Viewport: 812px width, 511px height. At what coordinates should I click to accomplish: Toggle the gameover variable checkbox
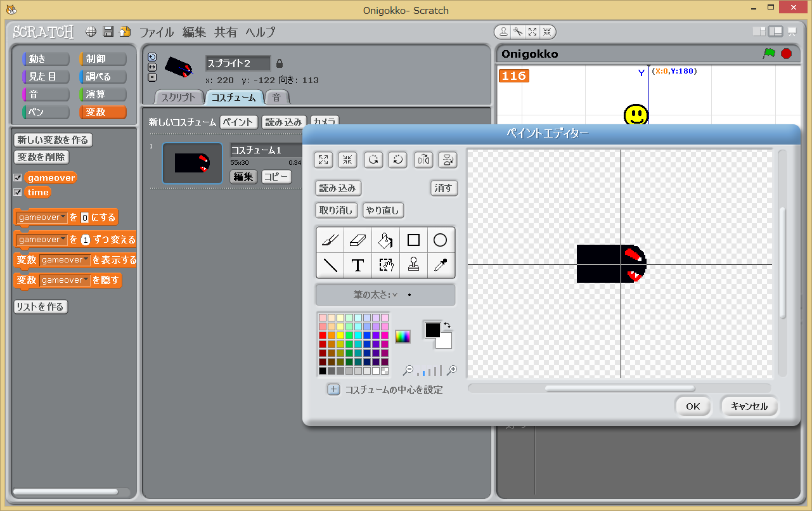[x=18, y=178]
